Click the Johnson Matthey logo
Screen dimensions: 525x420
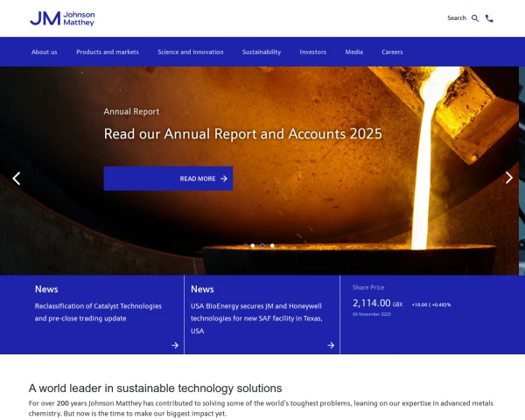(x=62, y=18)
